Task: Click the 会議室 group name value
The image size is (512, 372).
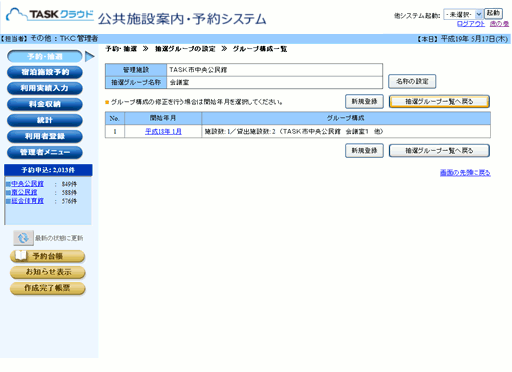Action: pyautogui.click(x=179, y=82)
